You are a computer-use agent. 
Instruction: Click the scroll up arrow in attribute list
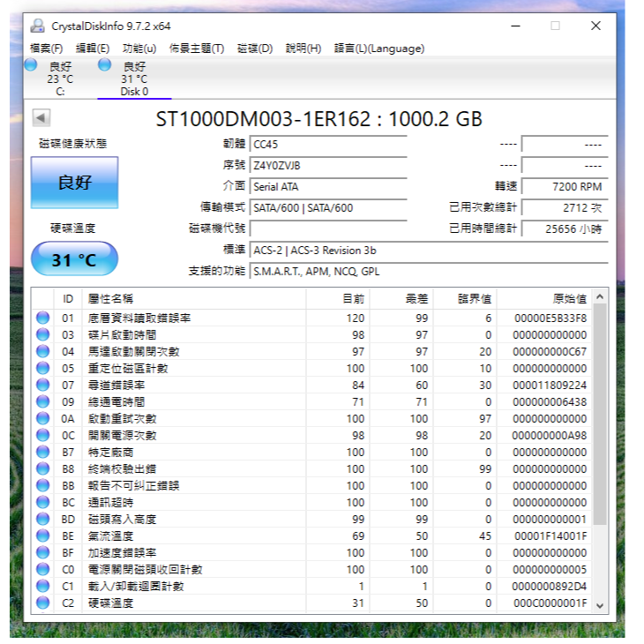coord(600,296)
